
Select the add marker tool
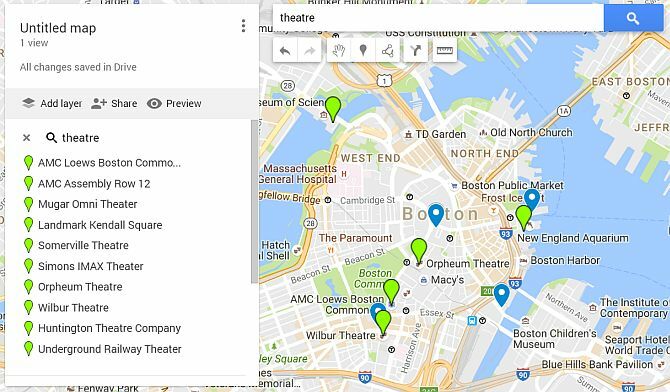point(363,51)
